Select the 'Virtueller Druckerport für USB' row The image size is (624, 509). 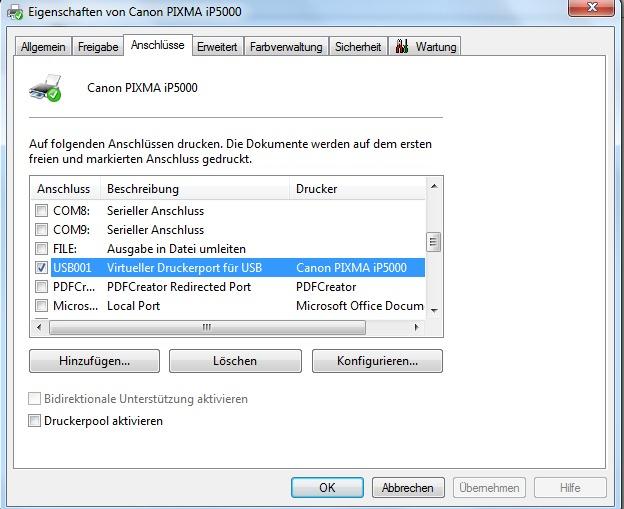[x=238, y=267]
